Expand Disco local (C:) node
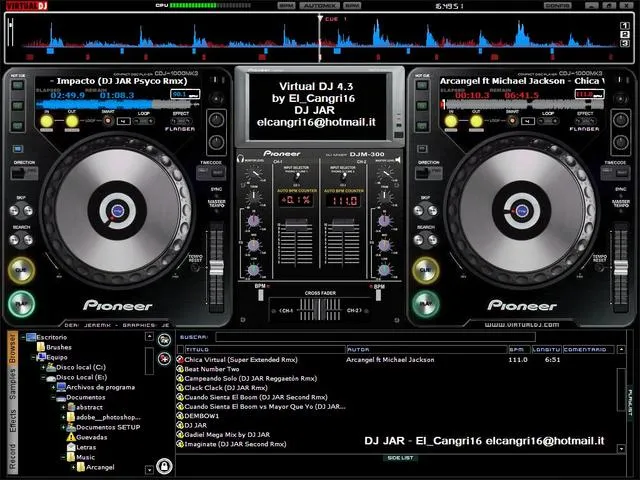Image resolution: width=640 pixels, height=480 pixels. pyautogui.click(x=43, y=367)
